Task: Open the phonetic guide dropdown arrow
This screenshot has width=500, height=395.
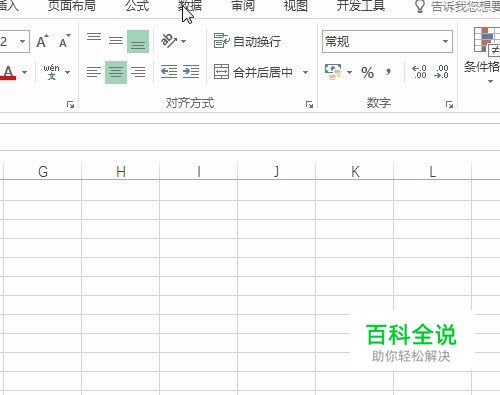Action: point(67,72)
